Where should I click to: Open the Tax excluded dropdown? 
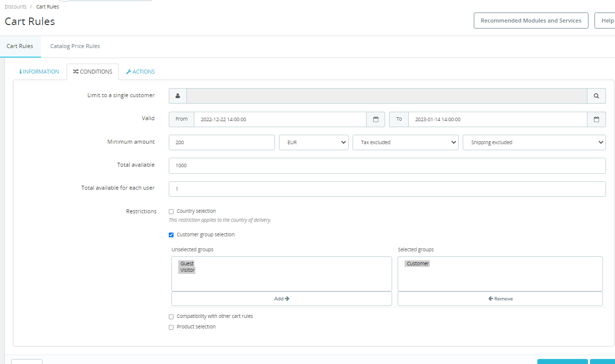click(406, 142)
